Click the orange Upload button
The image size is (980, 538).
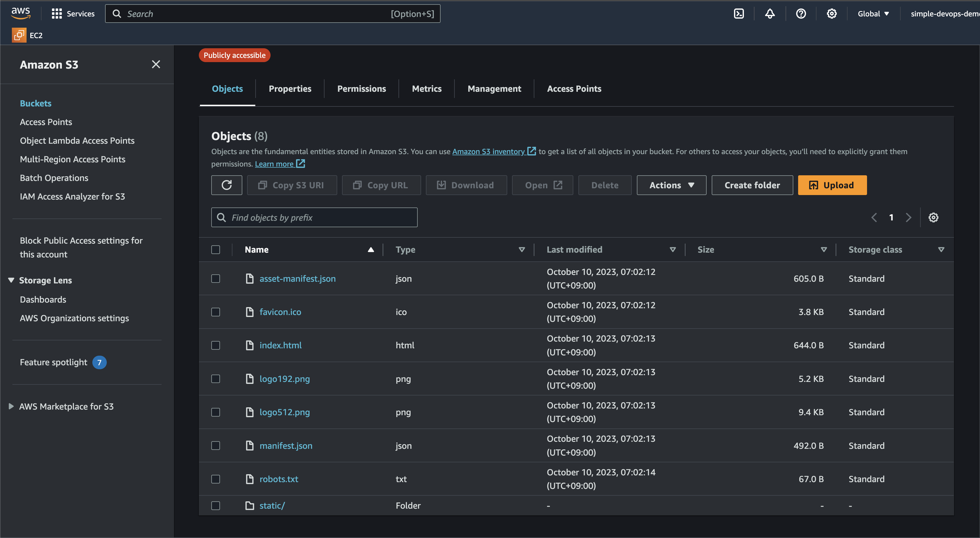coord(832,185)
